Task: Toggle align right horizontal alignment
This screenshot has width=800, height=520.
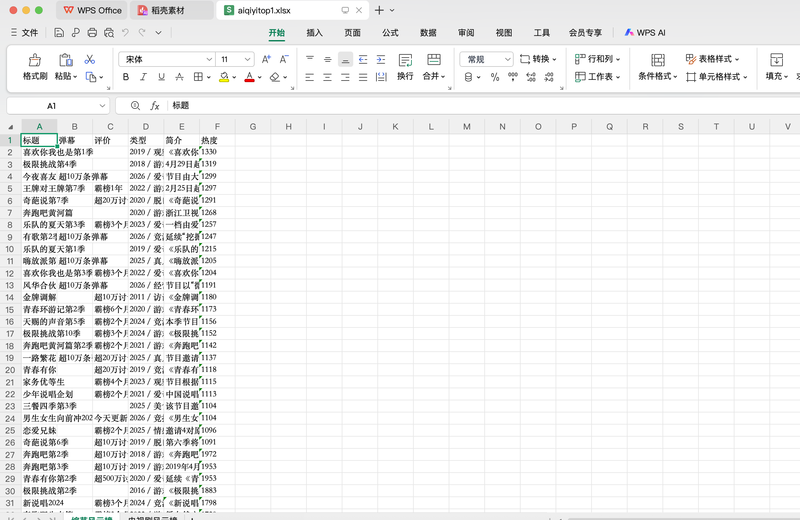Action: coord(345,77)
